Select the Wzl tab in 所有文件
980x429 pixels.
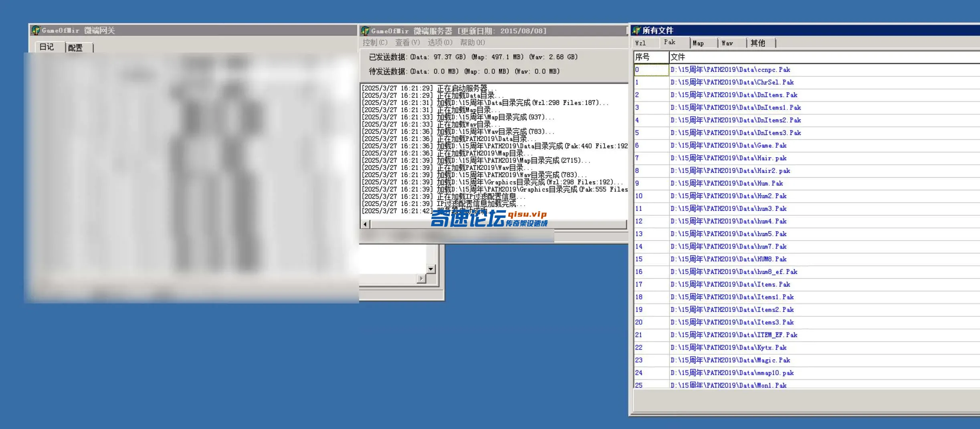[x=646, y=43]
